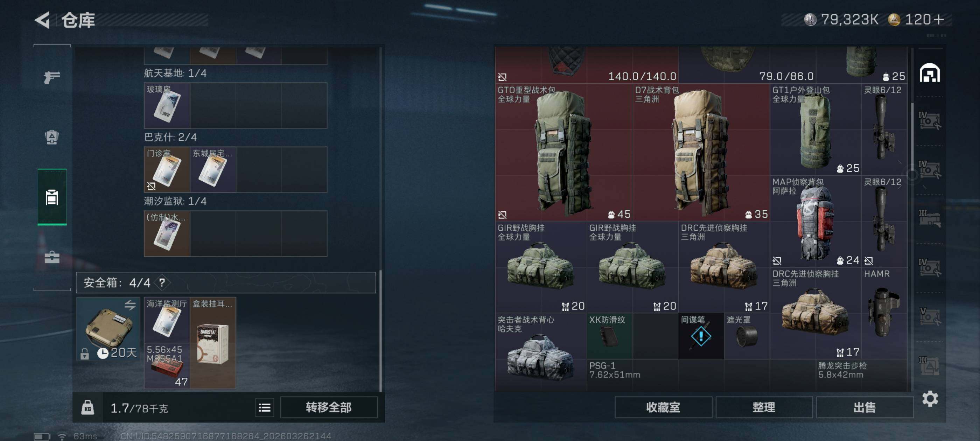Open the 收藏室 button
Screen dimensions: 980x441
coord(663,407)
